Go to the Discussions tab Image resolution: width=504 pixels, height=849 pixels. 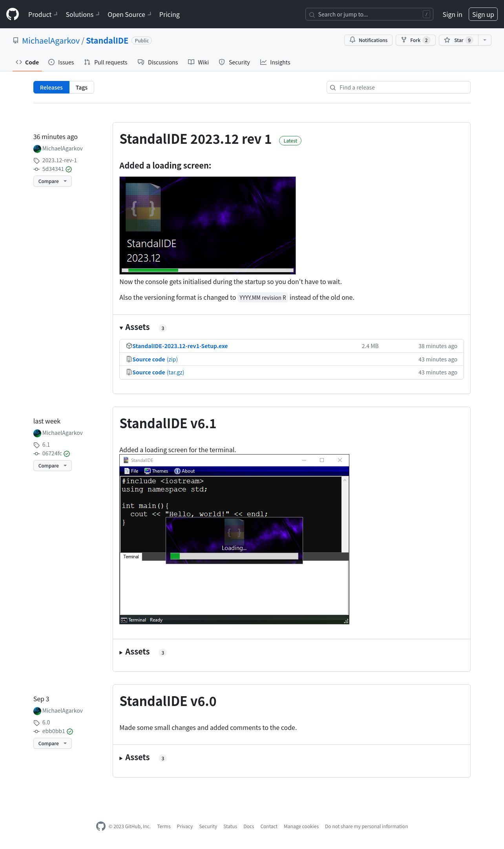click(158, 62)
